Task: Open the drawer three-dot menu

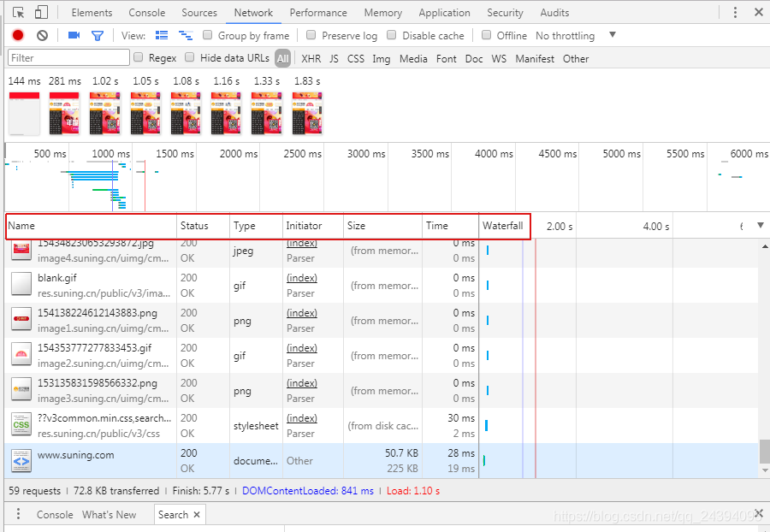Action: pos(18,514)
